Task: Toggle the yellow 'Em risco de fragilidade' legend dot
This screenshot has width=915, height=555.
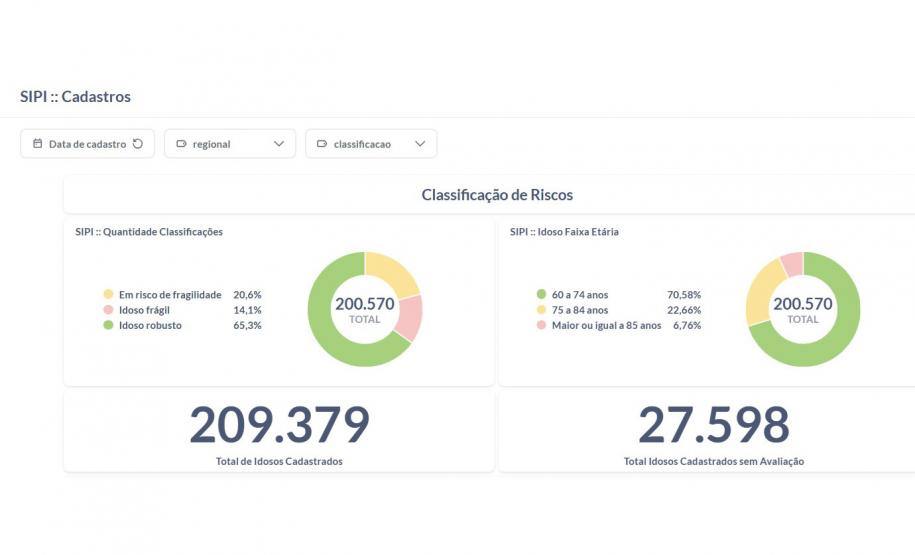Action: 108,295
